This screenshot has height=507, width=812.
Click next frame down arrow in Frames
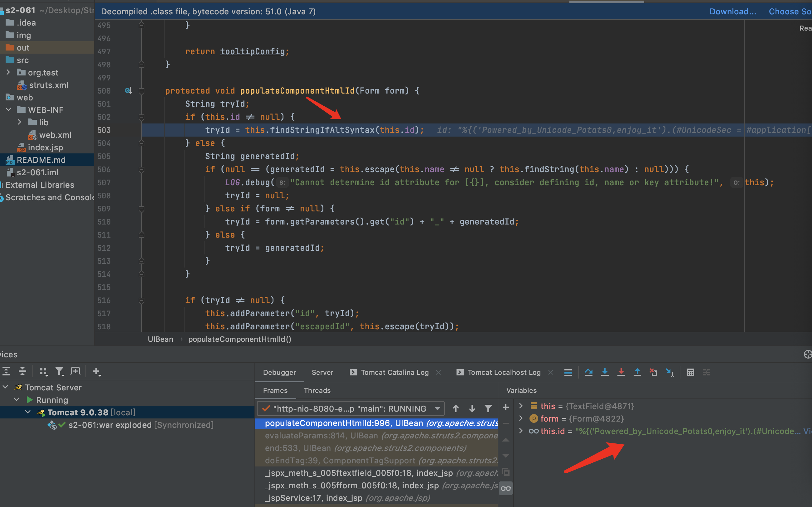472,408
